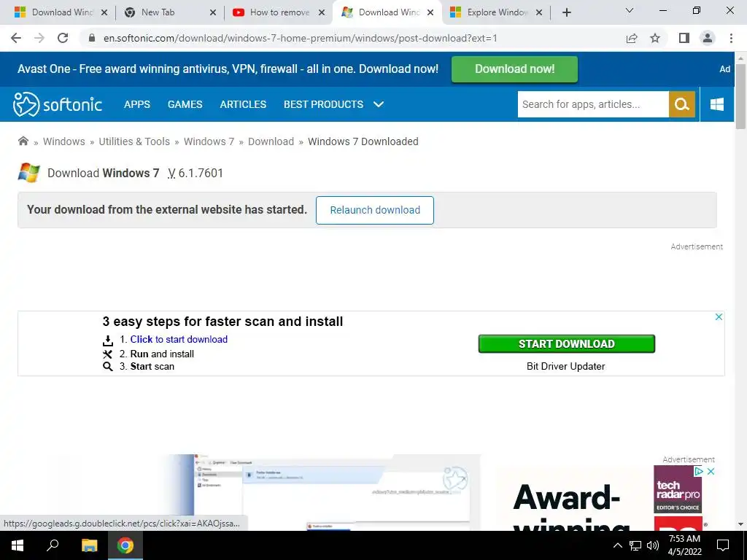Click green Download now! Avast button

pyautogui.click(x=514, y=69)
